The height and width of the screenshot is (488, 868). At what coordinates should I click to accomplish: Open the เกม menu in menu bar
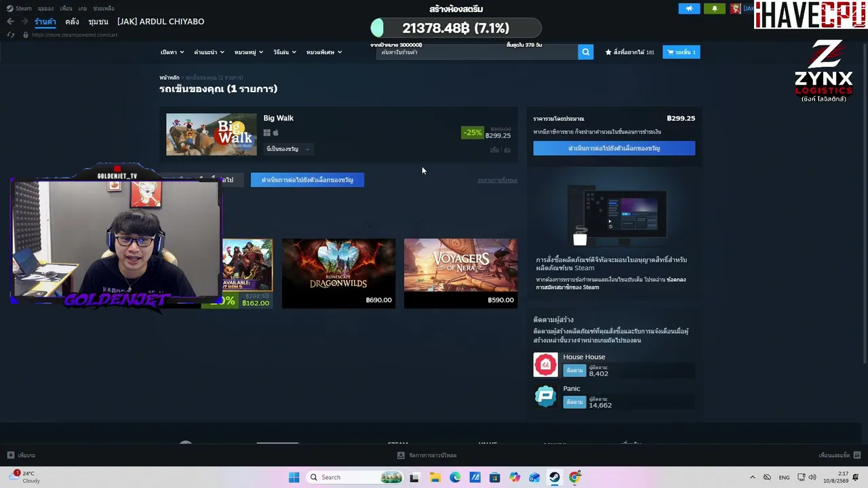coord(83,9)
